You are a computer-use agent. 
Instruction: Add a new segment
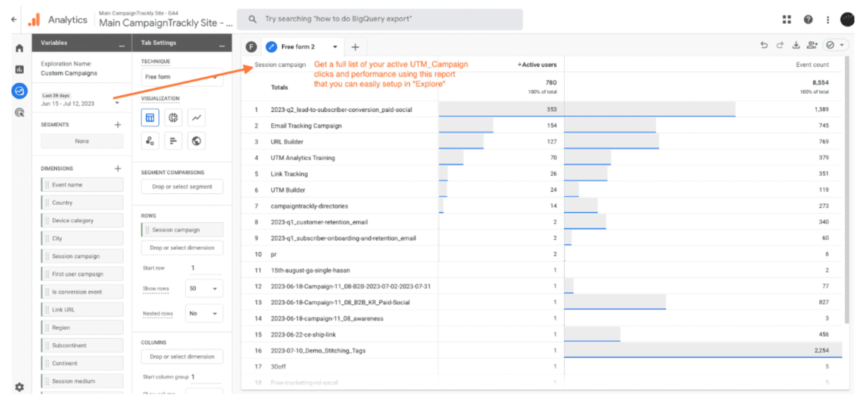118,125
